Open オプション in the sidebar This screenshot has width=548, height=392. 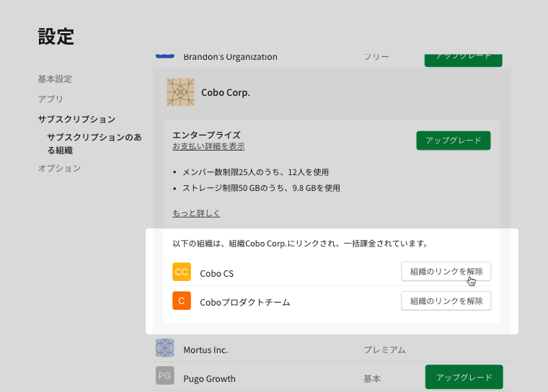coord(59,168)
